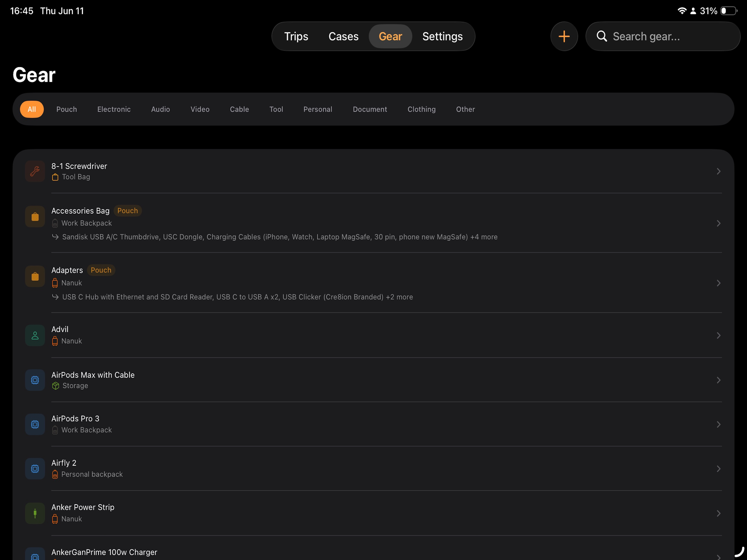747x560 pixels.
Task: Click the wrench icon for 8-1 Screwdriver
Action: pos(35,171)
